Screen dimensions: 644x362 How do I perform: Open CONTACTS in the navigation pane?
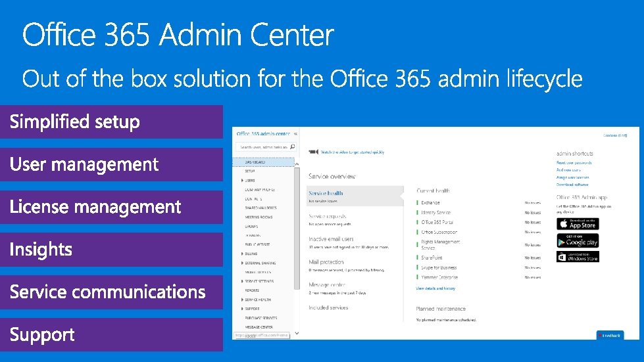tap(253, 199)
